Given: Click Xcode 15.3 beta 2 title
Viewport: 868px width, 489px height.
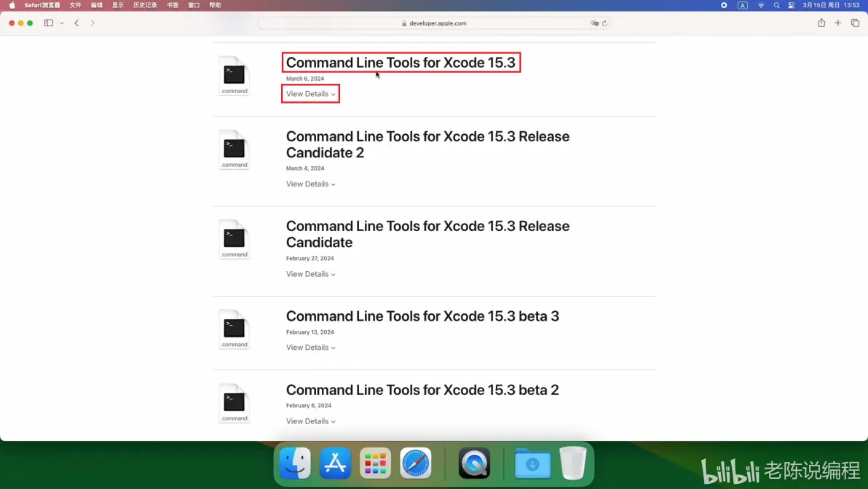Looking at the screenshot, I should tap(422, 390).
